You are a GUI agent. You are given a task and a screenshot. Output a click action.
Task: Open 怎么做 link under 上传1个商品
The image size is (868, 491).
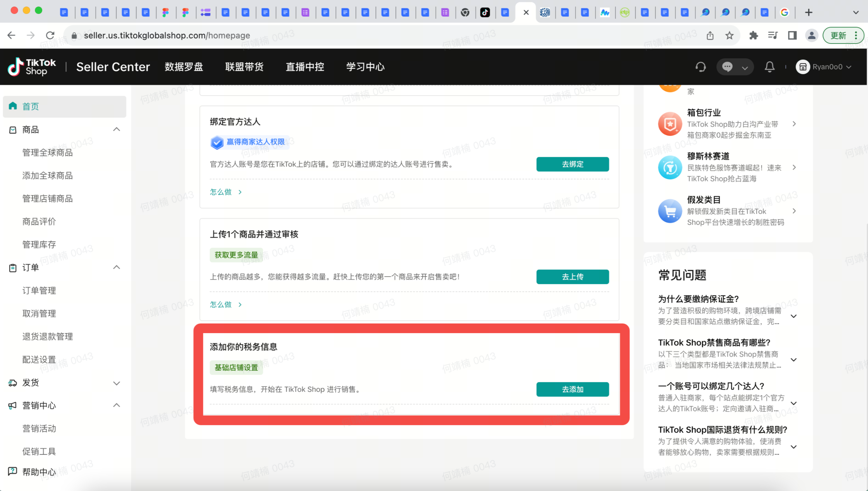[x=226, y=304]
